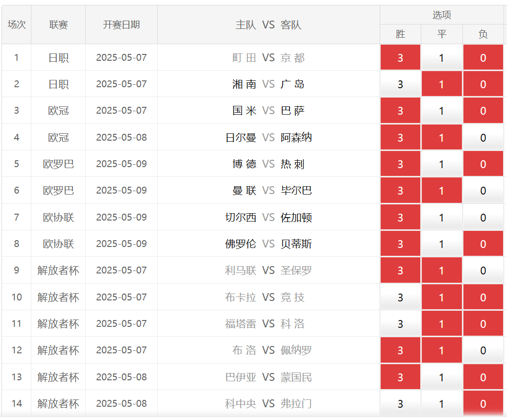The image size is (507, 420).
Task: Toggle loss option 0 for match 1
Action: [483, 58]
